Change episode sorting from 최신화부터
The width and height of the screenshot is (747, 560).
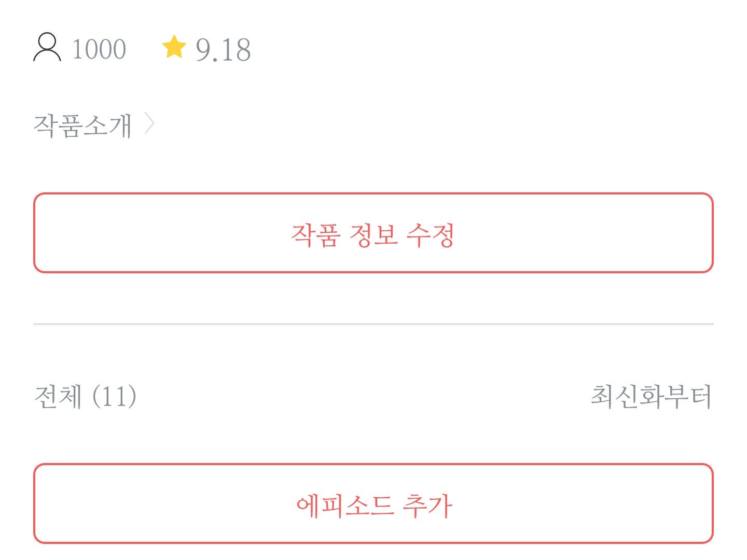point(651,397)
